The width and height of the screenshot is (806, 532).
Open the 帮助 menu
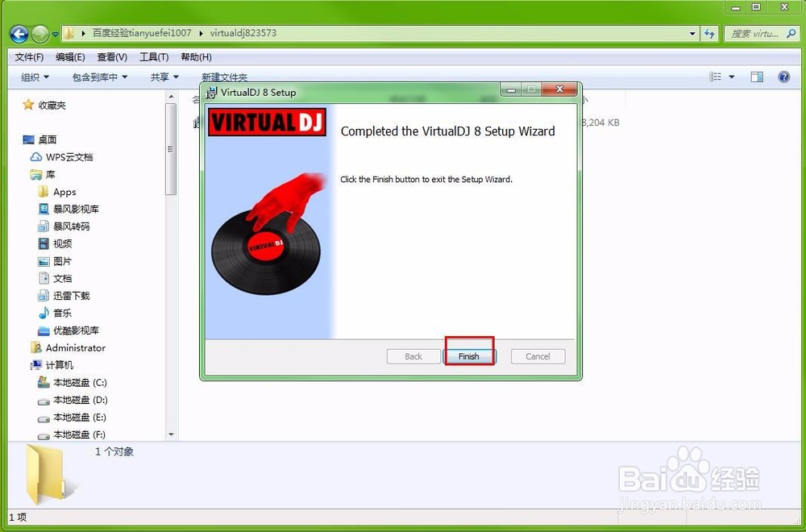pyautogui.click(x=197, y=56)
